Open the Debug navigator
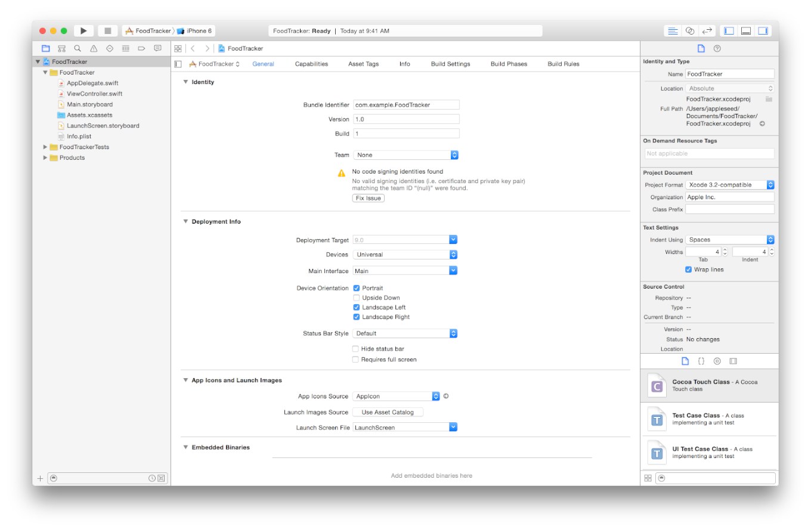 [126, 48]
